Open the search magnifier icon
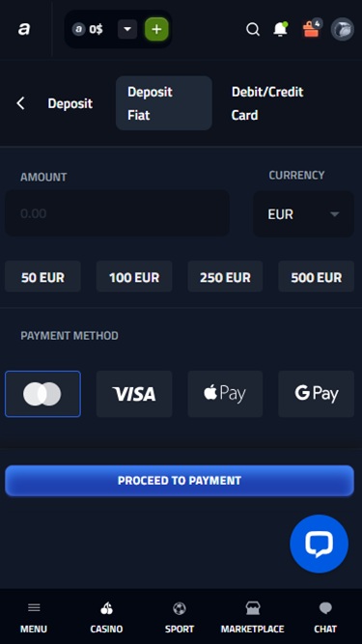Image resolution: width=362 pixels, height=644 pixels. (253, 29)
